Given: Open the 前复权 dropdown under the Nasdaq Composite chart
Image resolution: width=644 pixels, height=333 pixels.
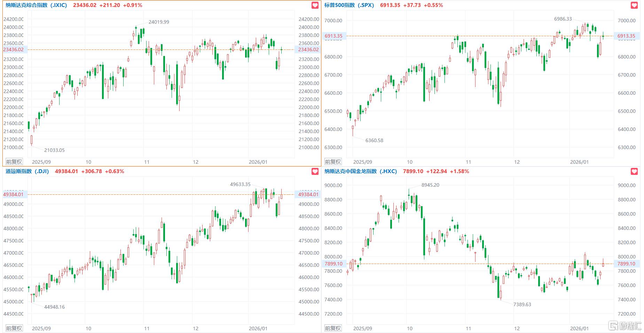Looking at the screenshot, I should (x=14, y=162).
